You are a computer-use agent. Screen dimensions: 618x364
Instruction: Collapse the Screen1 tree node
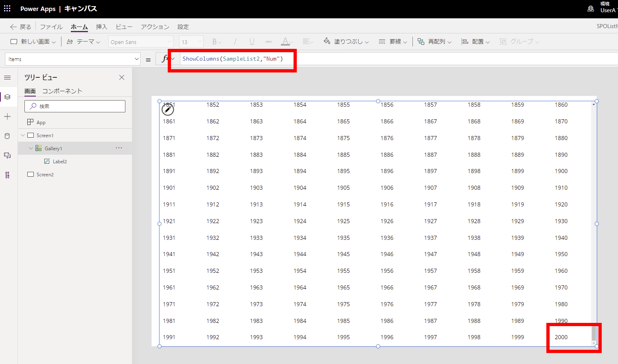pyautogui.click(x=23, y=135)
